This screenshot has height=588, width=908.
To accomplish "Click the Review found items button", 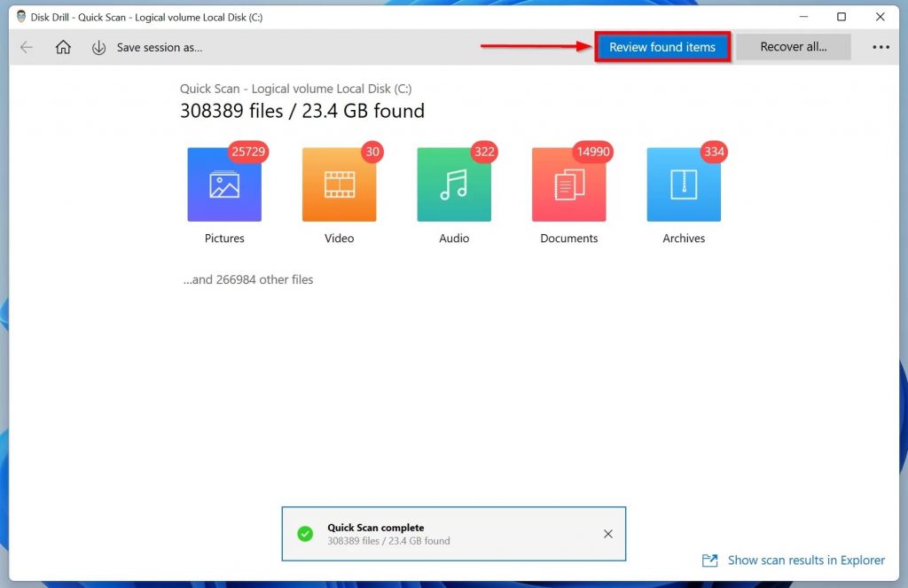I will click(x=662, y=46).
